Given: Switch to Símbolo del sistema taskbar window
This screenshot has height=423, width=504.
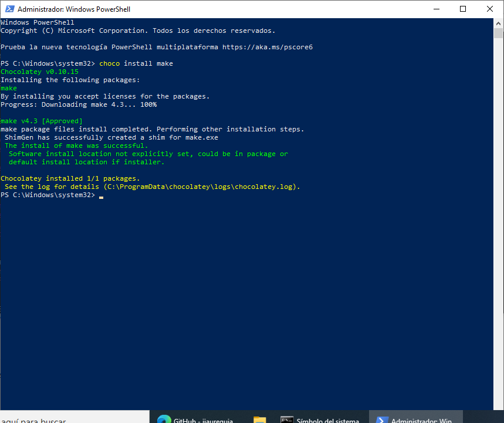Looking at the screenshot, I should [320, 419].
